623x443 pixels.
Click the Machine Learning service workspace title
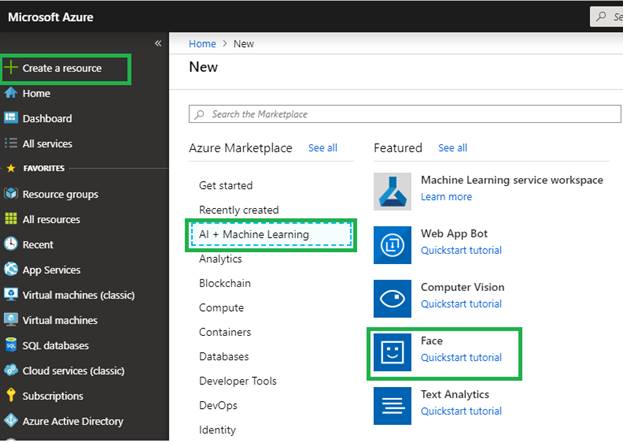pos(512,180)
